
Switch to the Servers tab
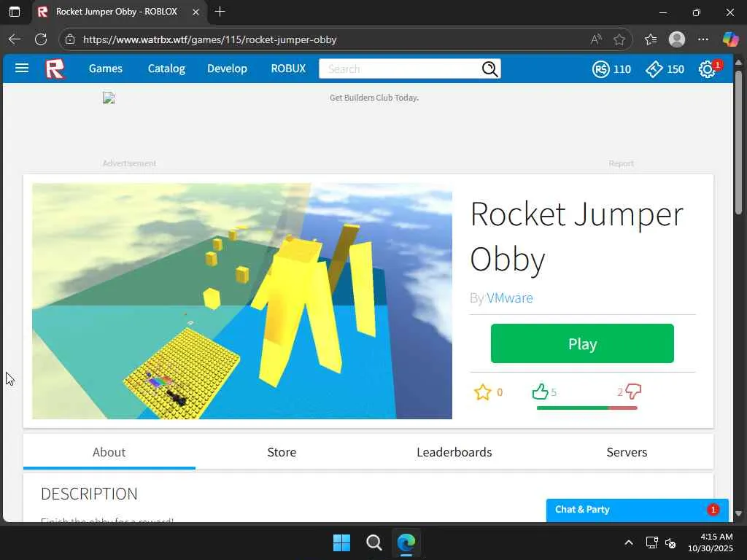627,452
